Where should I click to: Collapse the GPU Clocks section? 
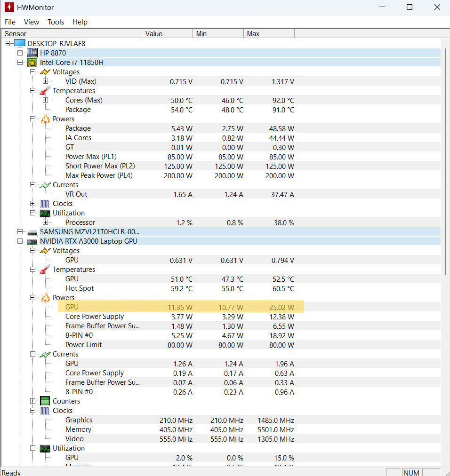coord(33,411)
